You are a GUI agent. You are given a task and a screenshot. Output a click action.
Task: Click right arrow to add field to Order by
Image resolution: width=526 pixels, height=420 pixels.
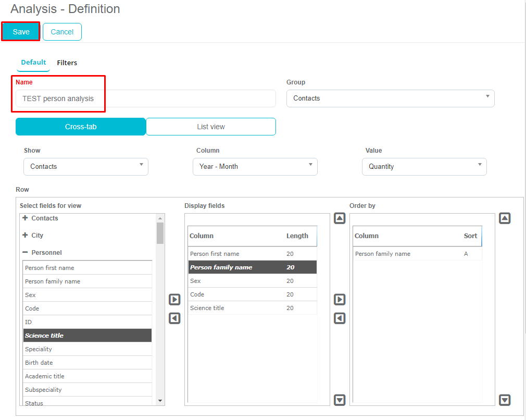340,300
